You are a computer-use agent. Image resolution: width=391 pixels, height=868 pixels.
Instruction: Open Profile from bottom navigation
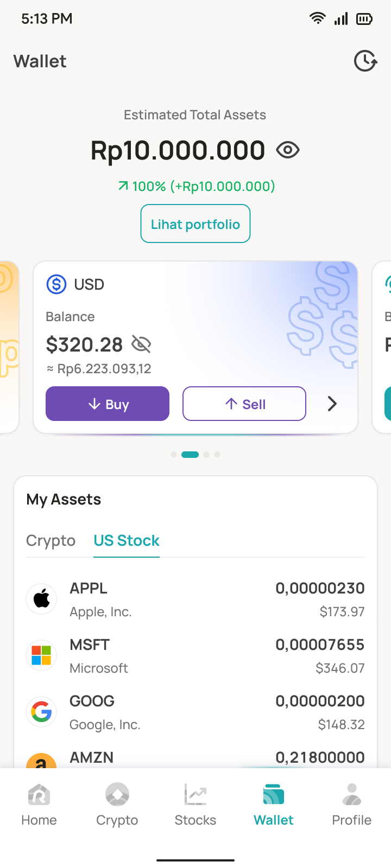tap(352, 805)
